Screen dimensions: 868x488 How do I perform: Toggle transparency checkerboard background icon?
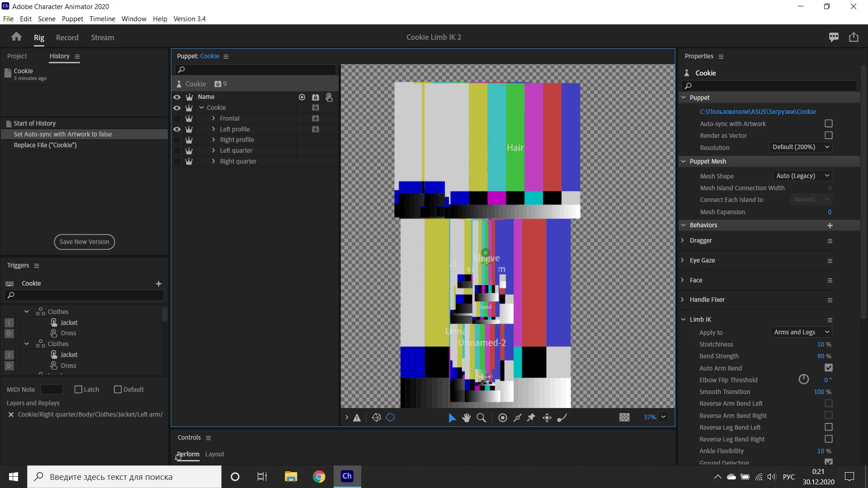[x=624, y=418]
